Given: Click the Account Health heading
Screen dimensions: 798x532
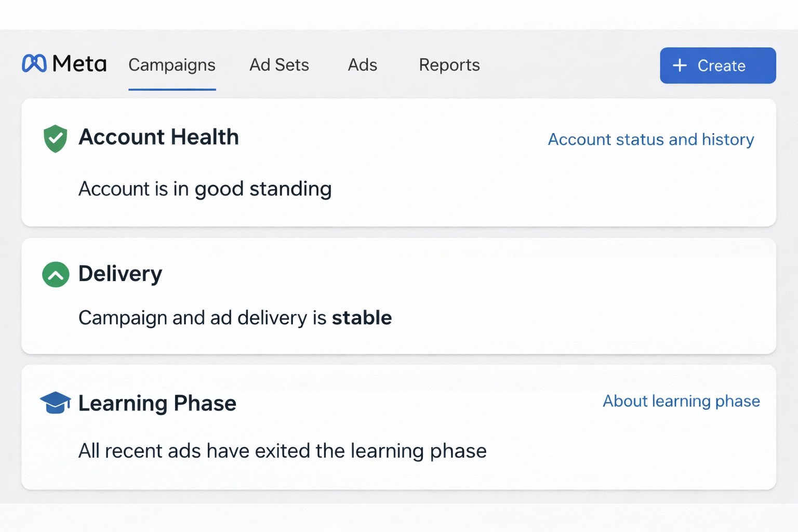Looking at the screenshot, I should click(158, 137).
